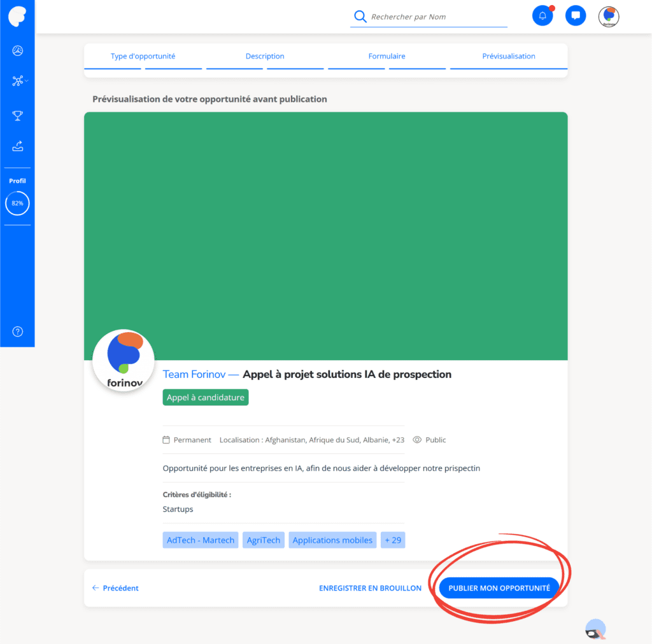Image resolution: width=652 pixels, height=644 pixels.
Task: Expand the network ecosystem sidebar icon
Action: pos(17,81)
